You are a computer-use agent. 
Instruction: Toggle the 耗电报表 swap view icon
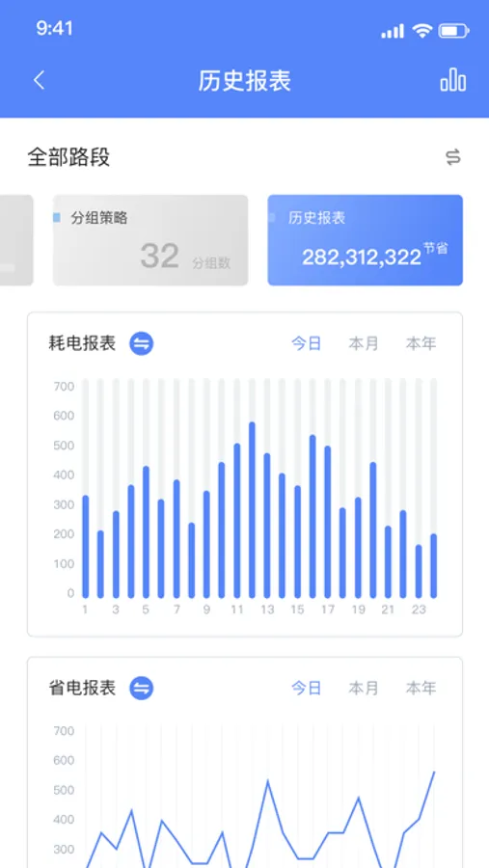(142, 343)
